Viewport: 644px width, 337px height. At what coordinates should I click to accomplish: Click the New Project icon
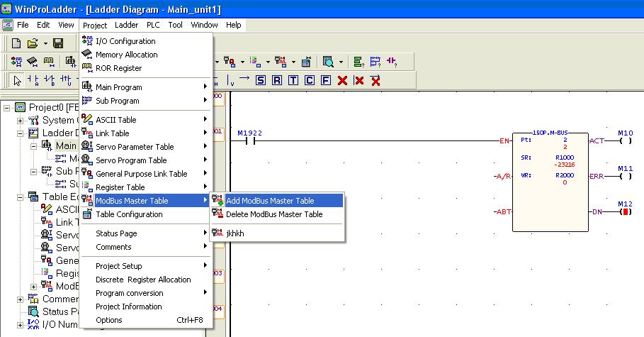[x=16, y=43]
